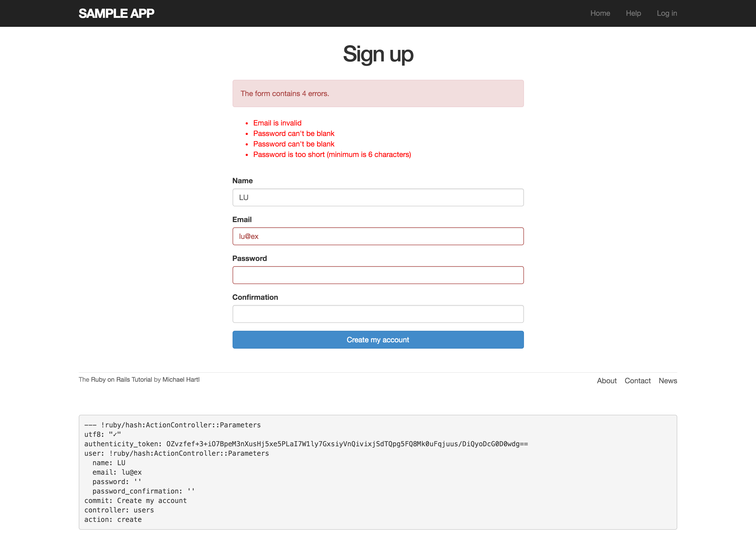Open the Home nav link

tap(600, 13)
